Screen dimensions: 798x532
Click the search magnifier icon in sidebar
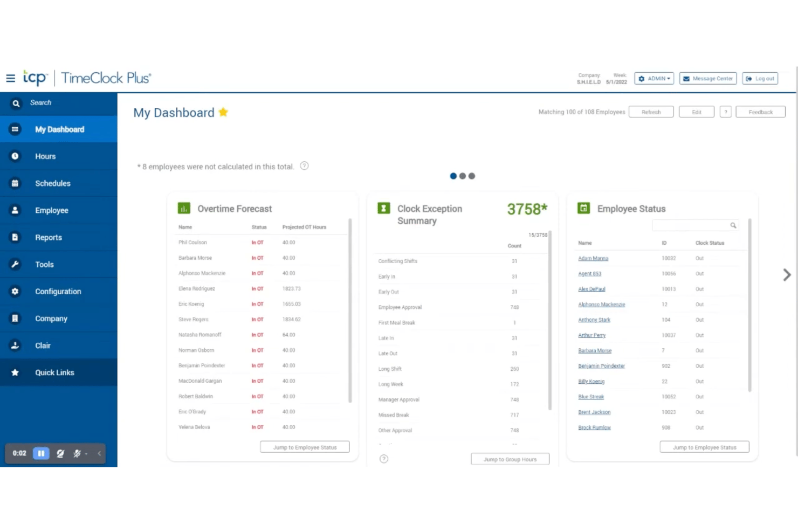pyautogui.click(x=16, y=103)
